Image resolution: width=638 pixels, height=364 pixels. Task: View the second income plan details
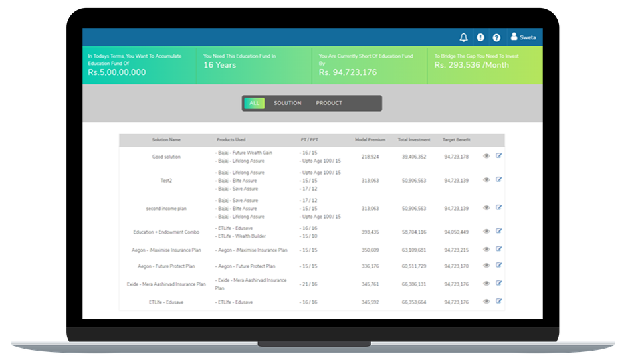486,208
